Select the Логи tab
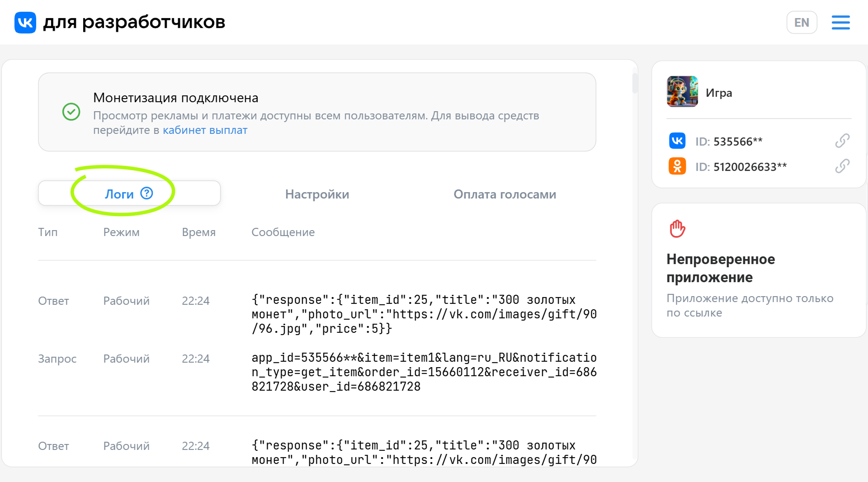Image resolution: width=868 pixels, height=482 pixels. (129, 194)
